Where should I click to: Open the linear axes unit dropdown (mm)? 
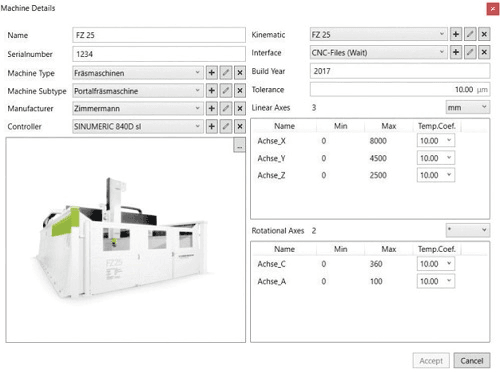point(468,107)
